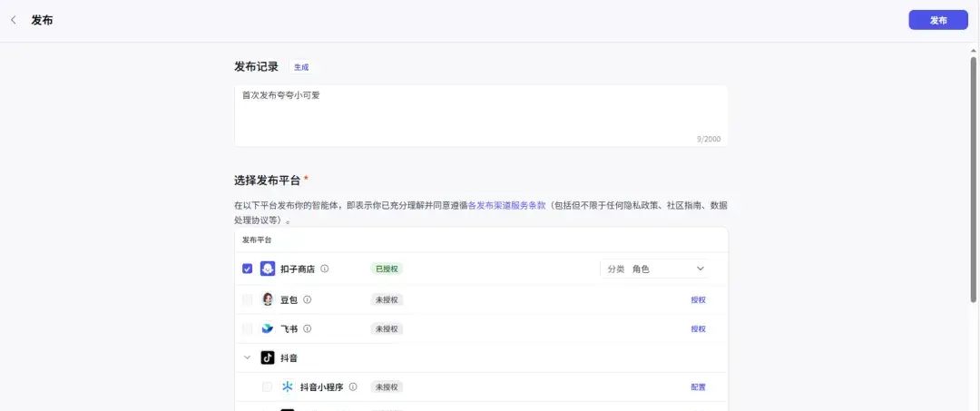Click 配置 link in 抖音小程序 row
The width and height of the screenshot is (980, 411).
coord(698,387)
